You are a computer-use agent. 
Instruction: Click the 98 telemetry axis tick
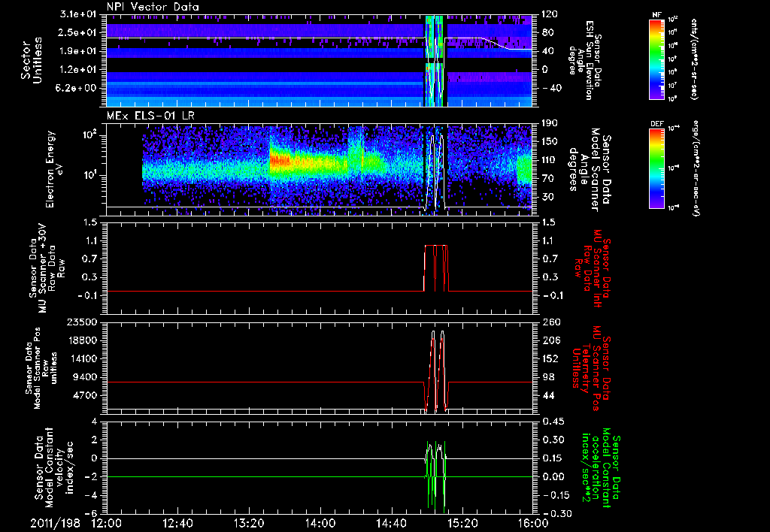[547, 377]
